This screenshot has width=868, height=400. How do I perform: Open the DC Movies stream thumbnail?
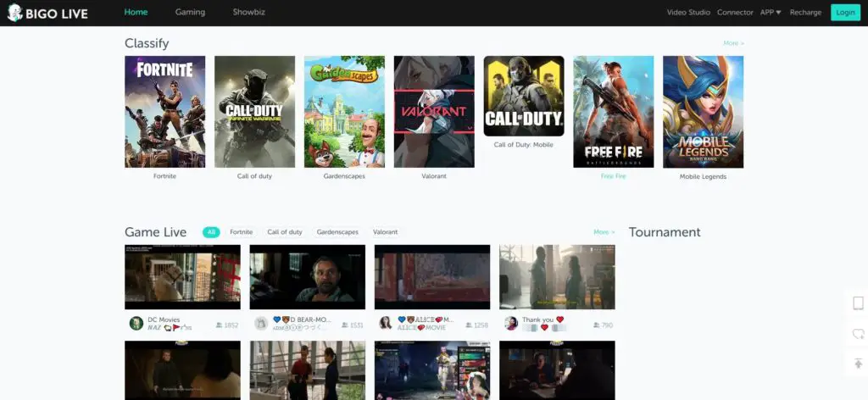(183, 277)
